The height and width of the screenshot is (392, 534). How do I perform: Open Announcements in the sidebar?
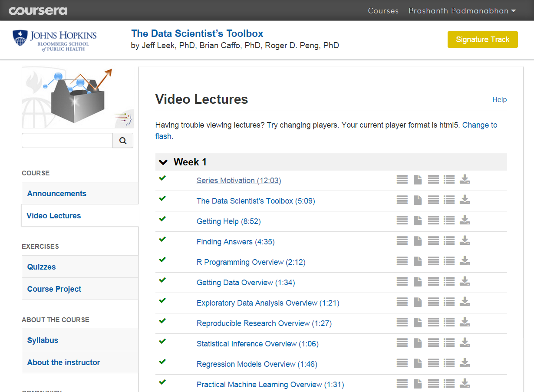pos(80,193)
